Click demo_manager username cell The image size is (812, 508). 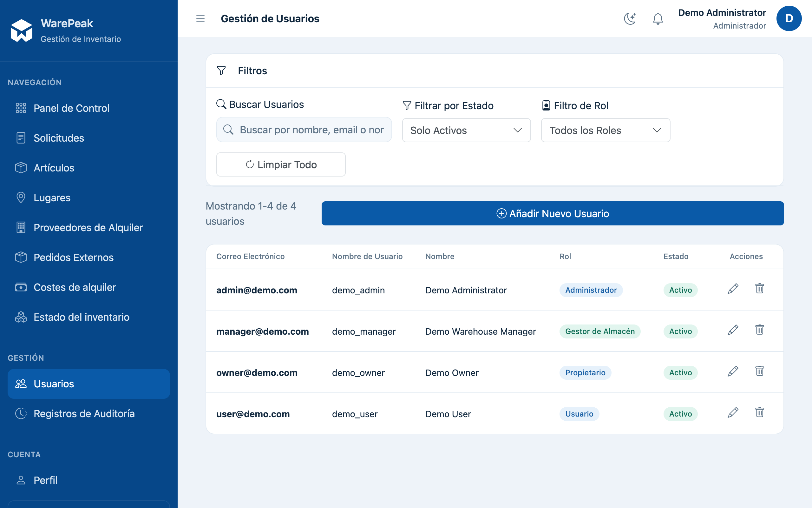(x=364, y=331)
